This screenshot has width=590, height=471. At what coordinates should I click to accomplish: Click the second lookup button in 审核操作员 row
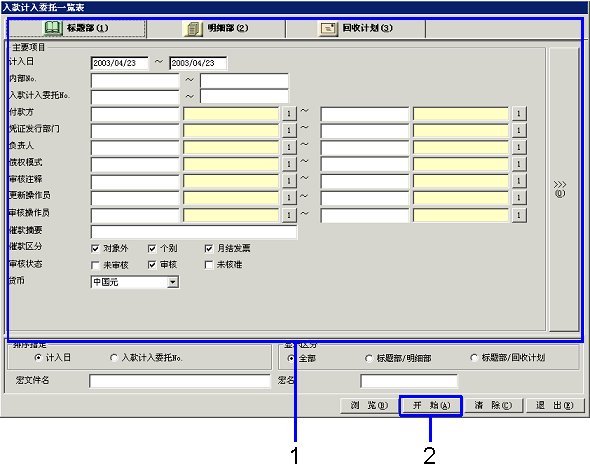pyautogui.click(x=519, y=215)
